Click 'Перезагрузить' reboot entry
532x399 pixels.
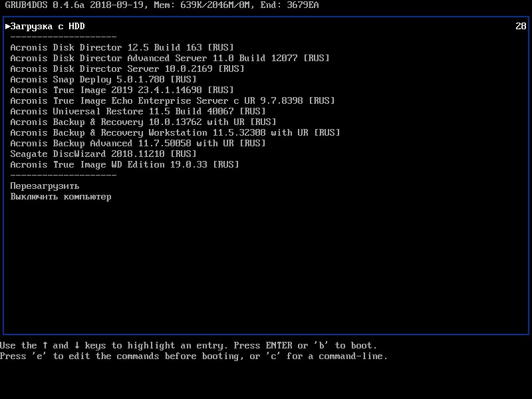pos(45,186)
